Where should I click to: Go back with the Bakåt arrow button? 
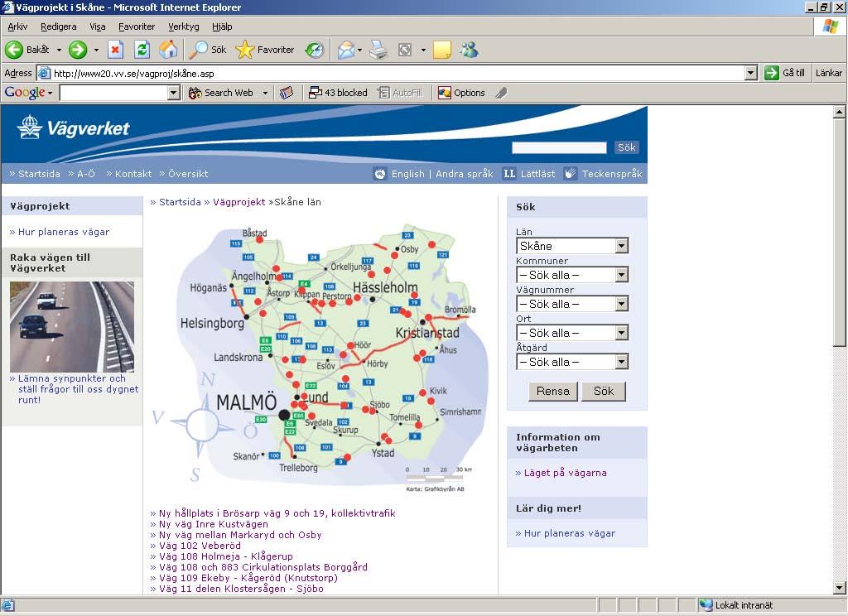coord(27,50)
